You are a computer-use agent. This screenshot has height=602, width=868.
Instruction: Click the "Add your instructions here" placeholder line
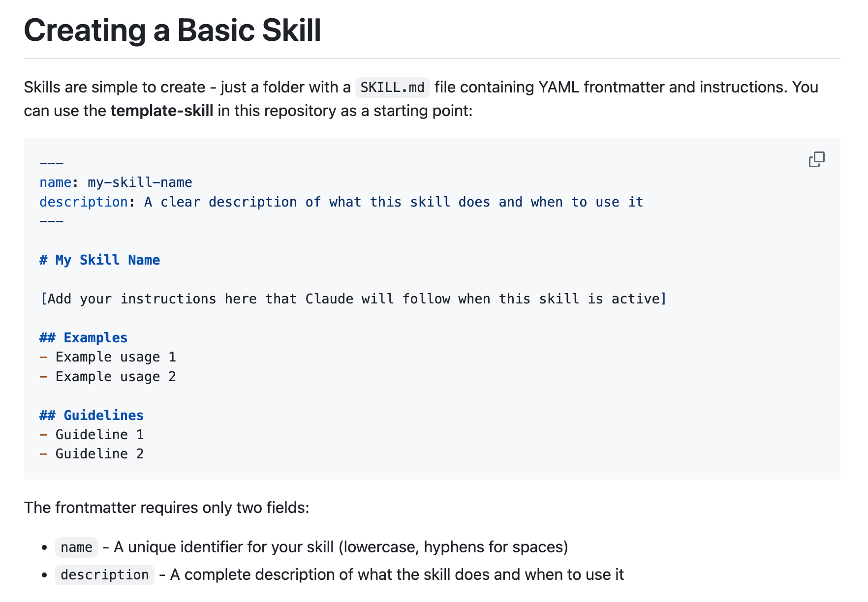353,299
